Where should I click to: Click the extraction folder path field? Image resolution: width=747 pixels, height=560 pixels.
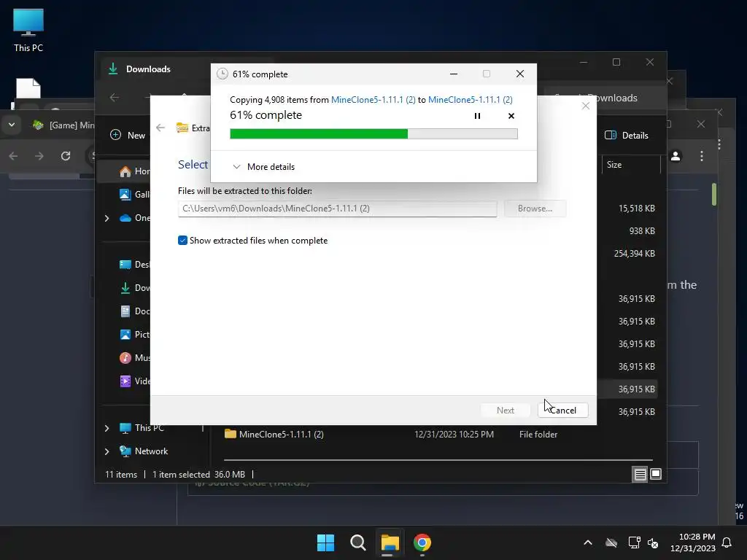(337, 209)
